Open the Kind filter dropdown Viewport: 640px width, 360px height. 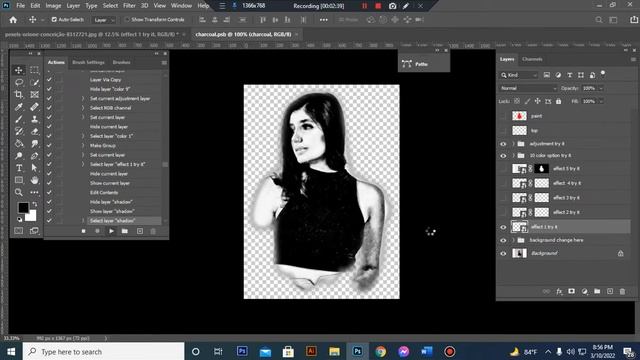point(519,75)
